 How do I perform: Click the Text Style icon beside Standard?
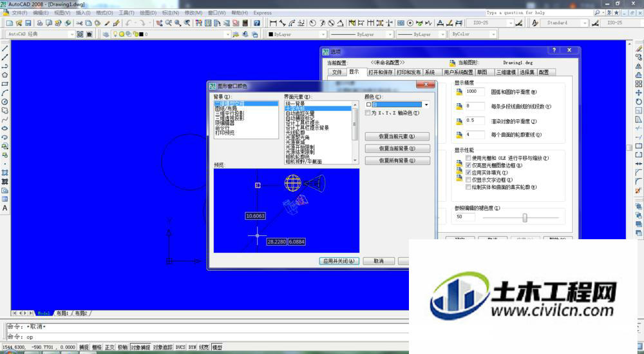click(535, 23)
